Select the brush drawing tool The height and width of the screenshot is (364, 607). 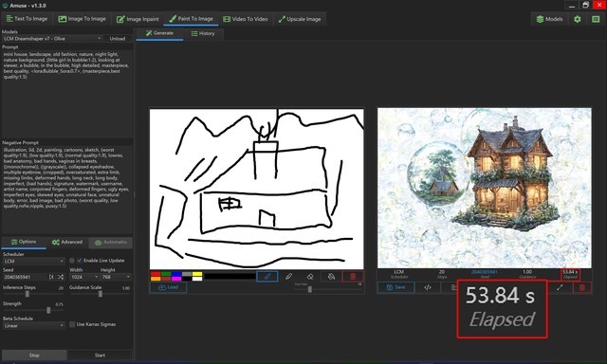click(x=267, y=276)
